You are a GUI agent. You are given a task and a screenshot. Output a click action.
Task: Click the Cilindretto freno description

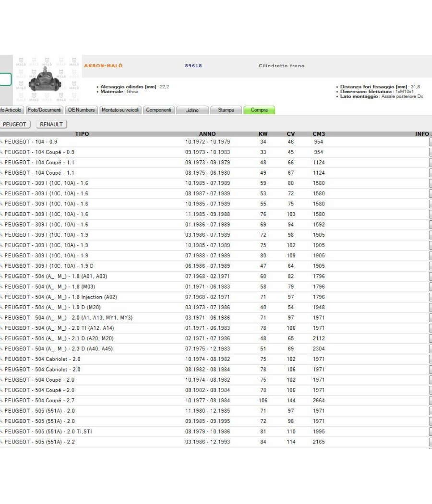point(282,66)
